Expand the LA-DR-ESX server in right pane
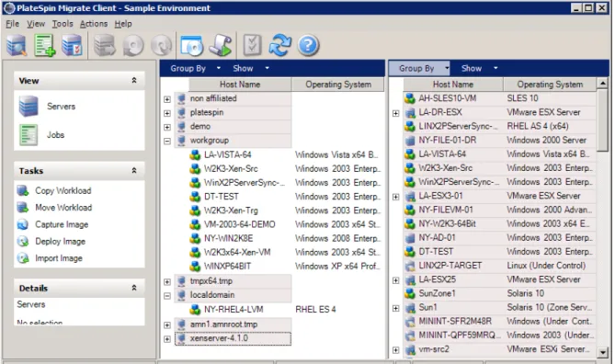The image size is (615, 364). click(x=395, y=113)
